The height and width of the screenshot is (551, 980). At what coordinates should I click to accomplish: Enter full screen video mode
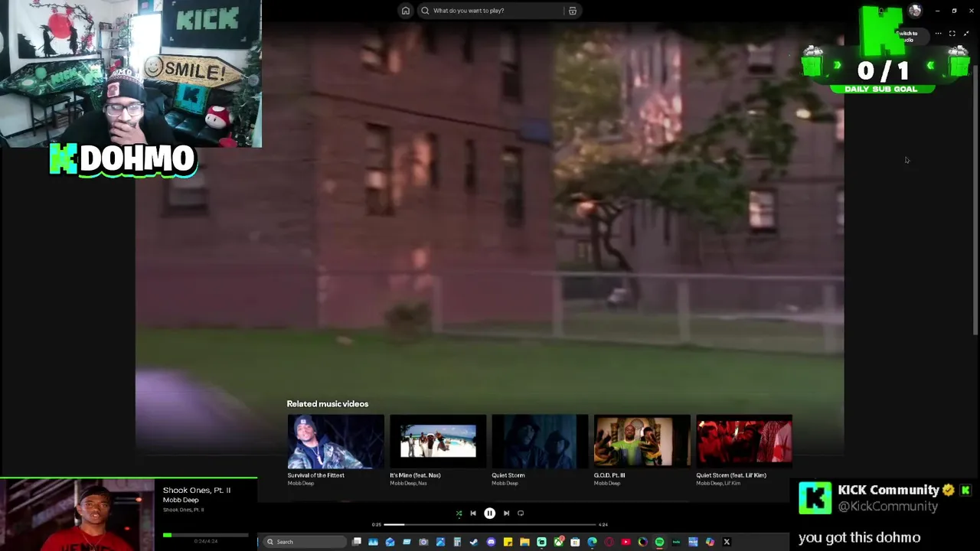click(952, 34)
